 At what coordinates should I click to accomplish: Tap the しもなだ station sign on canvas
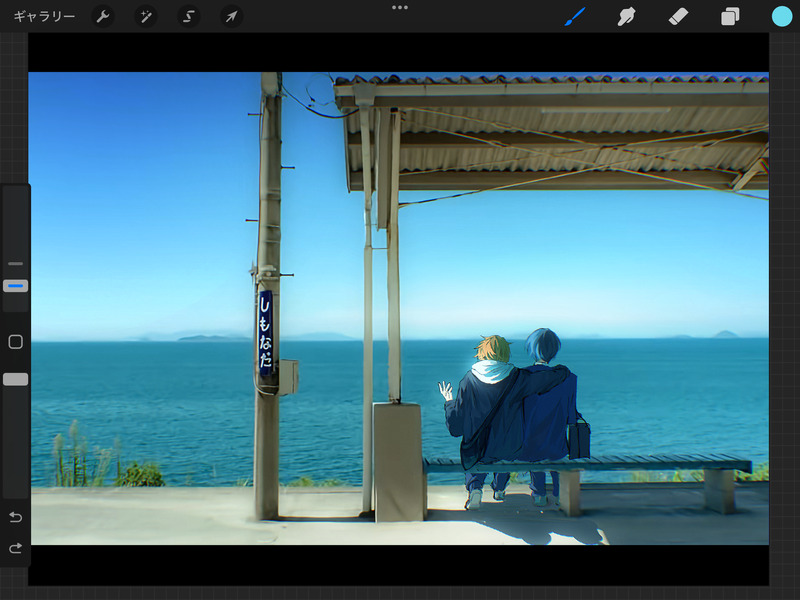coord(265,333)
